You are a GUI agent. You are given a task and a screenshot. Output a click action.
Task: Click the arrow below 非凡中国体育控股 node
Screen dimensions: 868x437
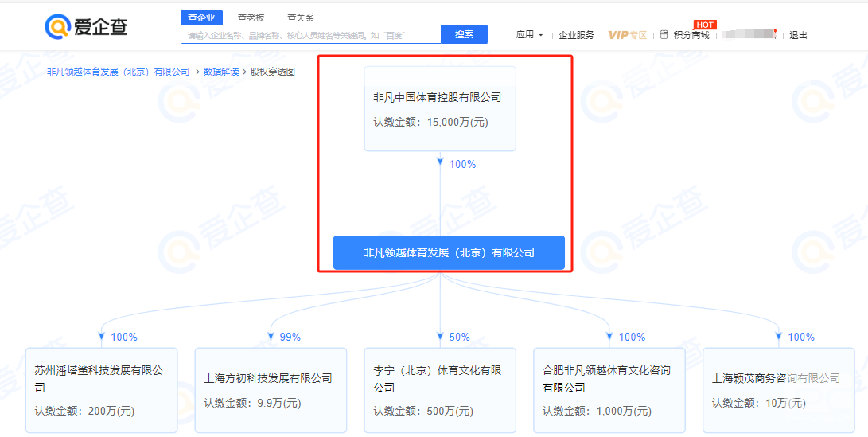[440, 163]
